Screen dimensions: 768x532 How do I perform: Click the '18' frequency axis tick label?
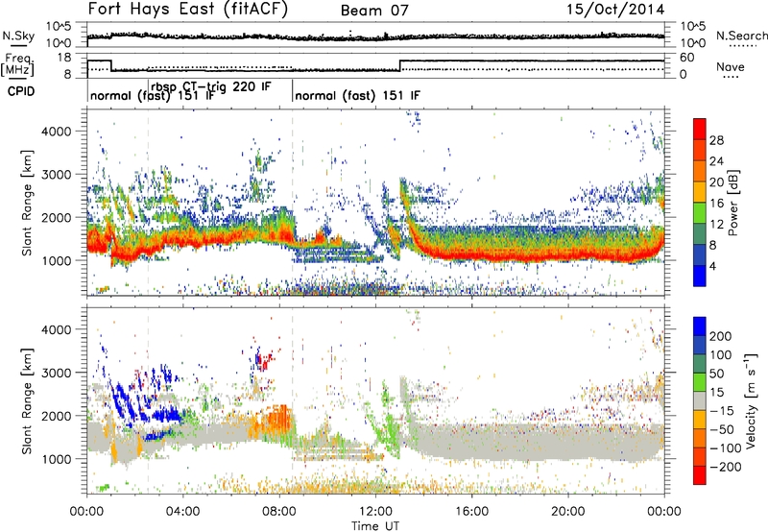[63, 58]
